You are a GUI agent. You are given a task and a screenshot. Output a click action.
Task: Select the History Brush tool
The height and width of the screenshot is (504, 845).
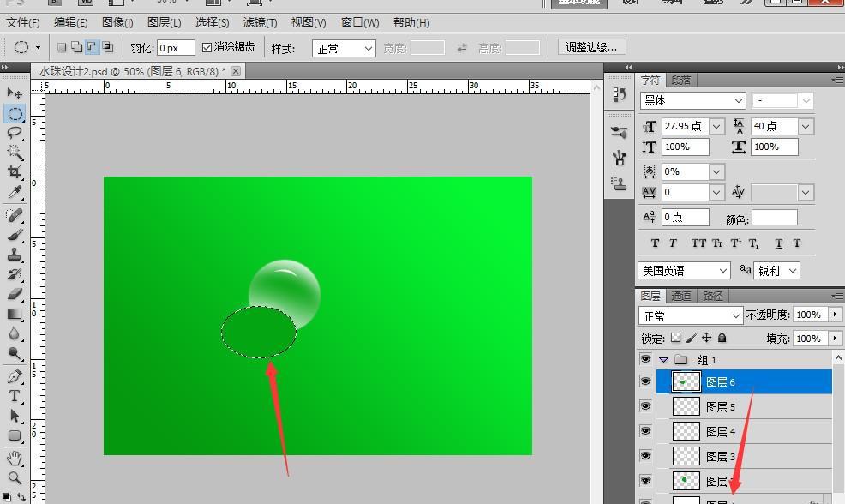(x=15, y=273)
